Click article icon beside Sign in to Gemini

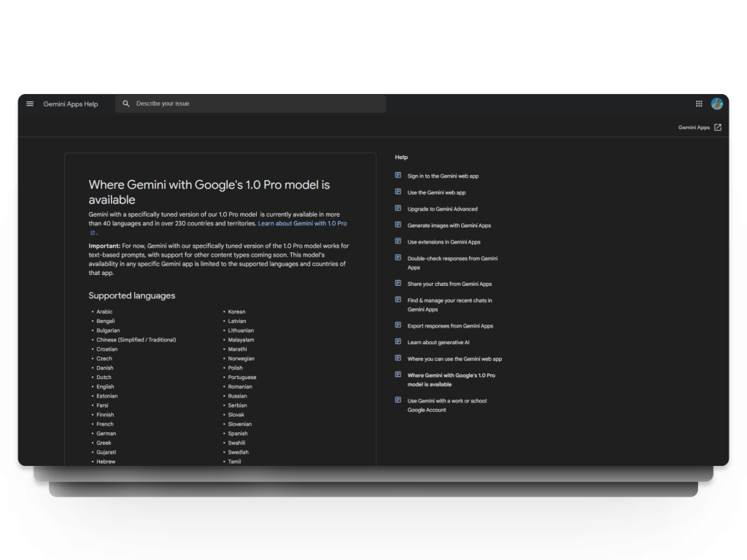click(398, 175)
